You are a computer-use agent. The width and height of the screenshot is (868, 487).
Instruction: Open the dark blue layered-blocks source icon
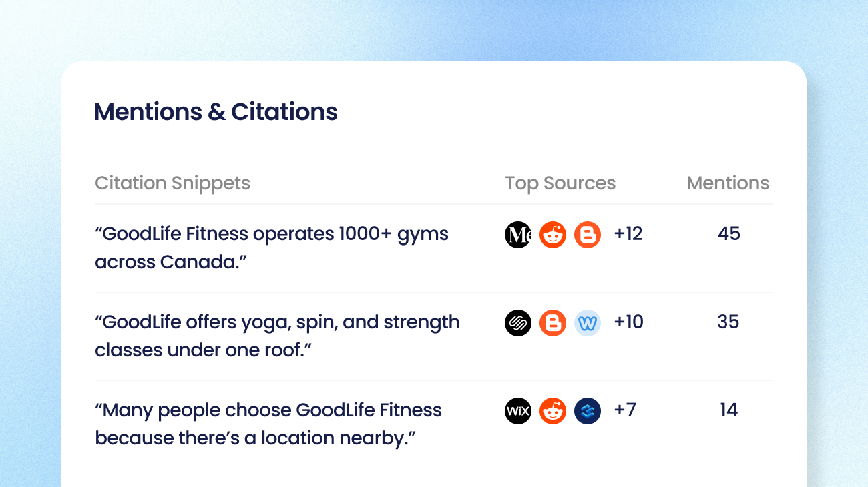pyautogui.click(x=588, y=411)
